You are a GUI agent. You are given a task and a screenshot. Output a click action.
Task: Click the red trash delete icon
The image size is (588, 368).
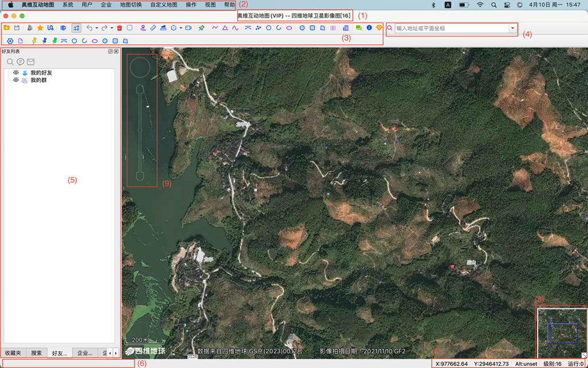[119, 28]
